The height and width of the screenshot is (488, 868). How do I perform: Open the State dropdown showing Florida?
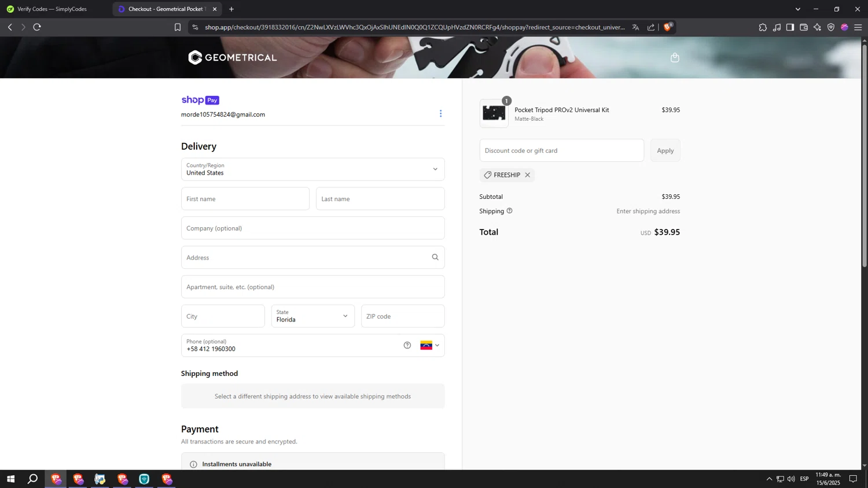pos(312,316)
